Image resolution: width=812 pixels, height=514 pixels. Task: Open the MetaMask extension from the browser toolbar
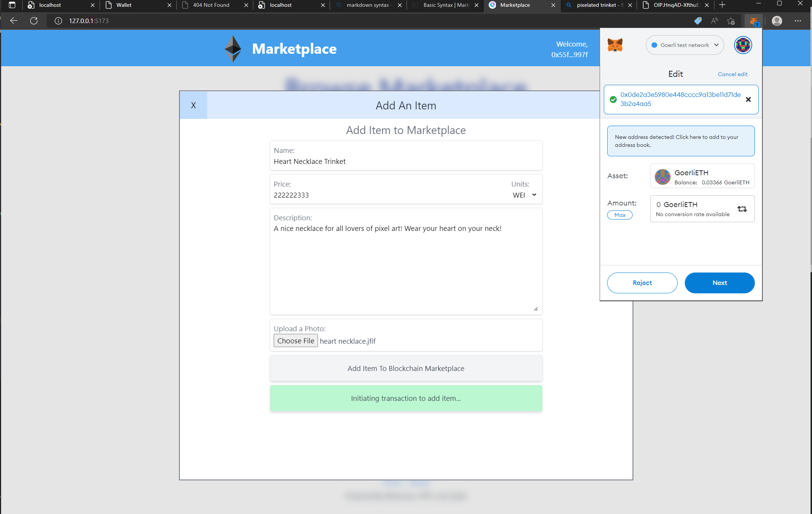pyautogui.click(x=753, y=21)
